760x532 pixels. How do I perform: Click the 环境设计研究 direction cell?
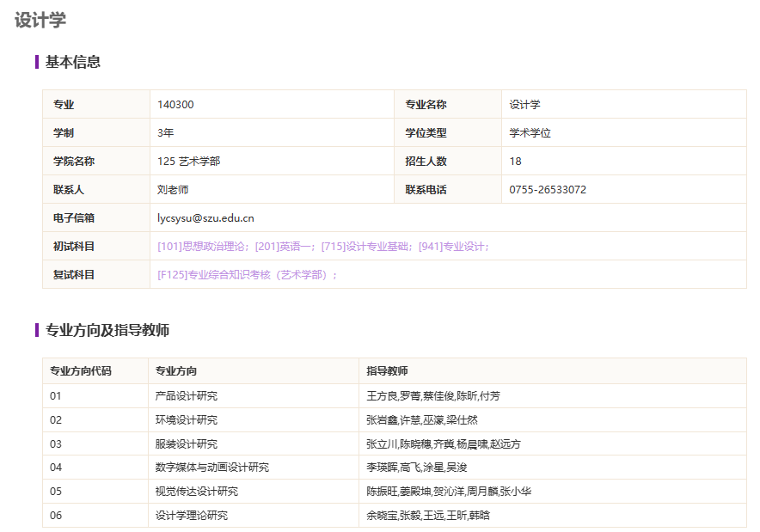click(x=187, y=420)
